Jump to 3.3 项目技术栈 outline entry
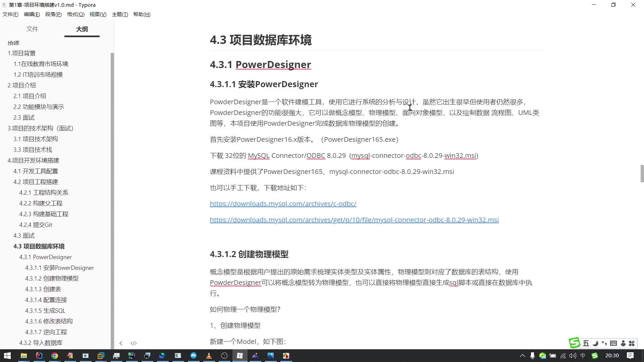644x362 pixels. (33, 150)
